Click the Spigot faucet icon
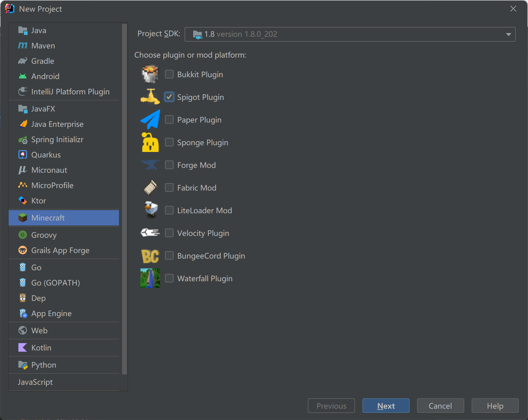 (150, 97)
